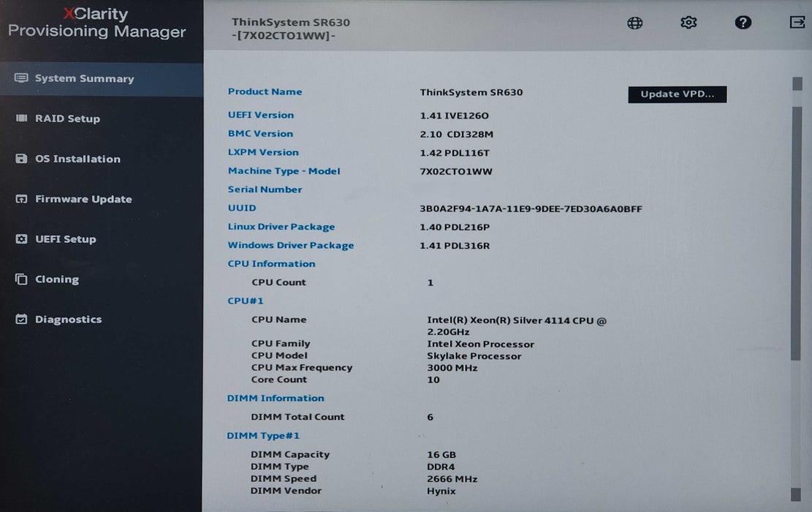Click the LXPM value 1.42 PDL116T
This screenshot has height=512, width=812.
point(455,153)
